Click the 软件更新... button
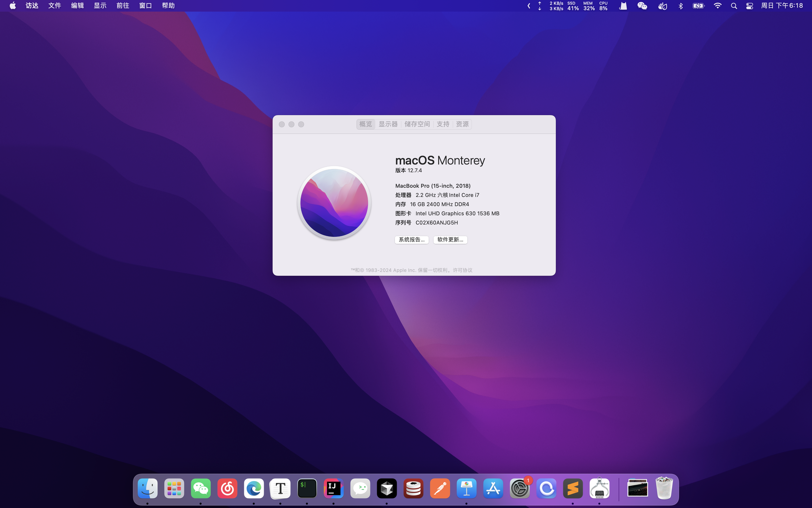812x508 pixels. point(450,239)
